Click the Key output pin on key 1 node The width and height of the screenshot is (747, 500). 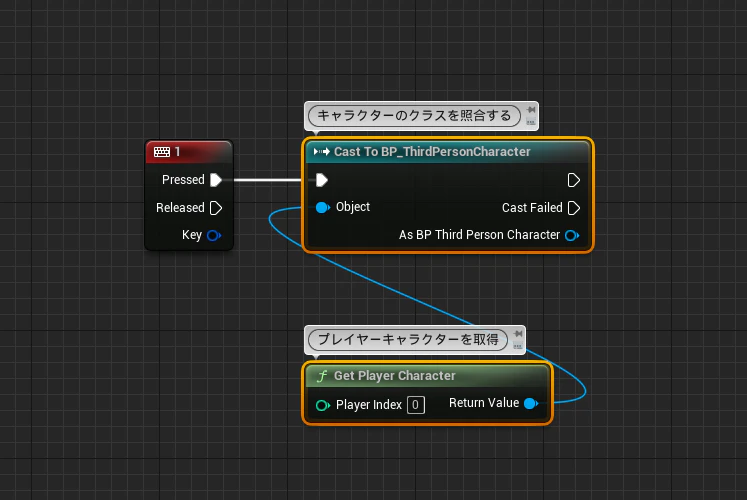214,235
